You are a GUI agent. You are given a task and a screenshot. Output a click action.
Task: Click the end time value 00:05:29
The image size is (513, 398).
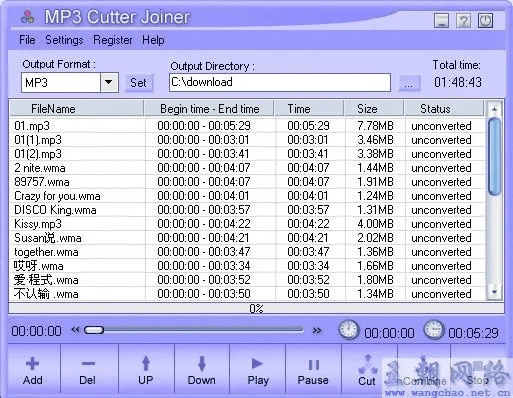[473, 333]
